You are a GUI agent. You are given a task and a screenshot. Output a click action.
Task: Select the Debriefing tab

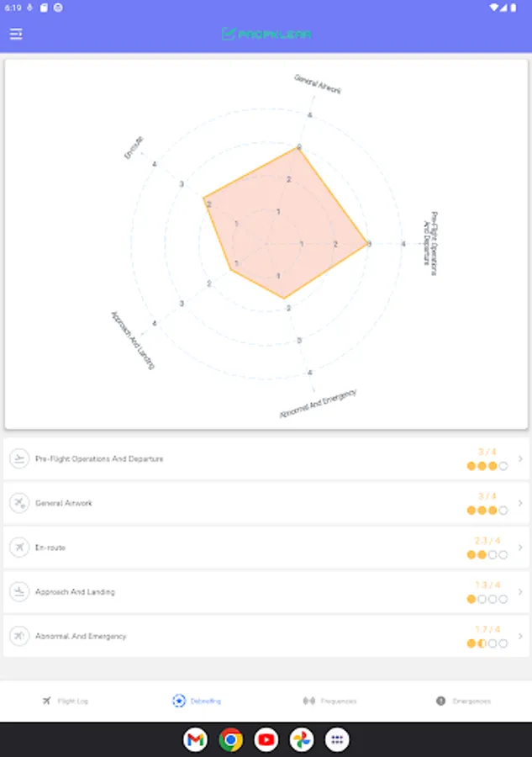click(x=198, y=701)
